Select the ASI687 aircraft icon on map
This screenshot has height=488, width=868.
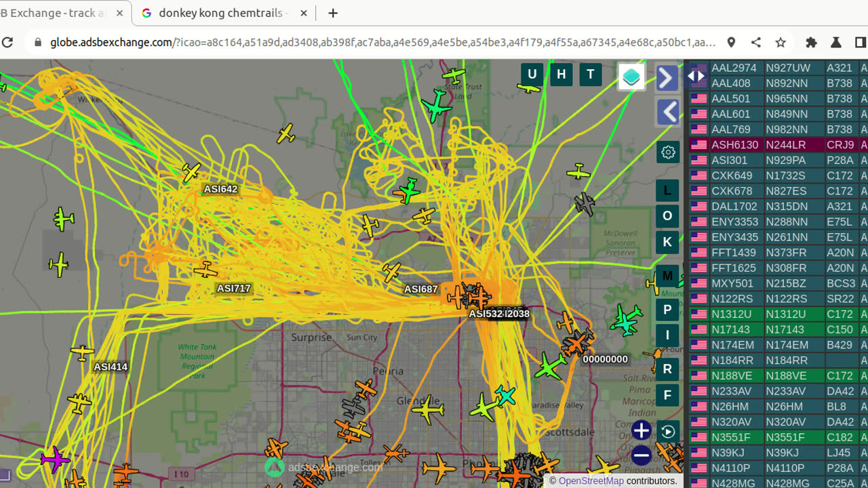point(391,272)
